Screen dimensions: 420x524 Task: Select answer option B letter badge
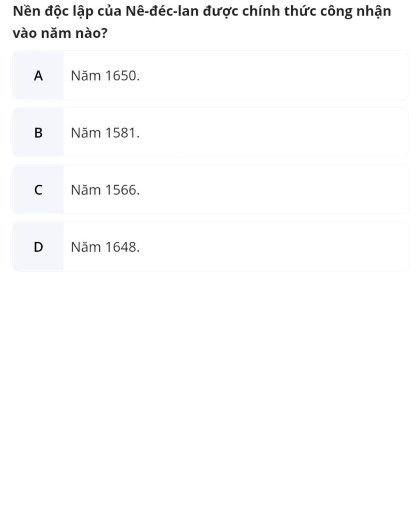click(x=38, y=132)
